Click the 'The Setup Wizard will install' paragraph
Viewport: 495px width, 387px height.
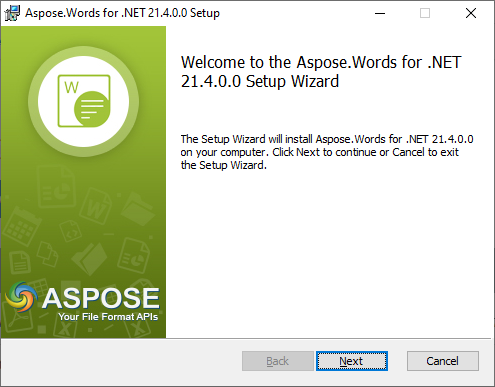pyautogui.click(x=327, y=152)
